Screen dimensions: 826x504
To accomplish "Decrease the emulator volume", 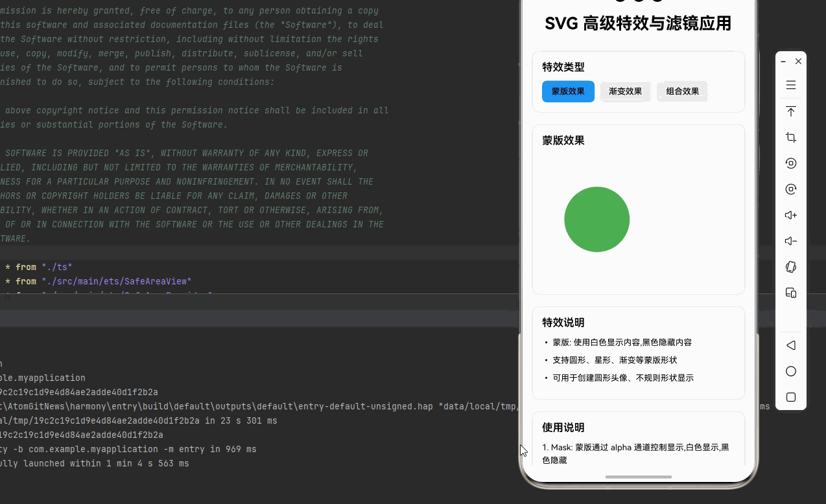I will [x=790, y=241].
